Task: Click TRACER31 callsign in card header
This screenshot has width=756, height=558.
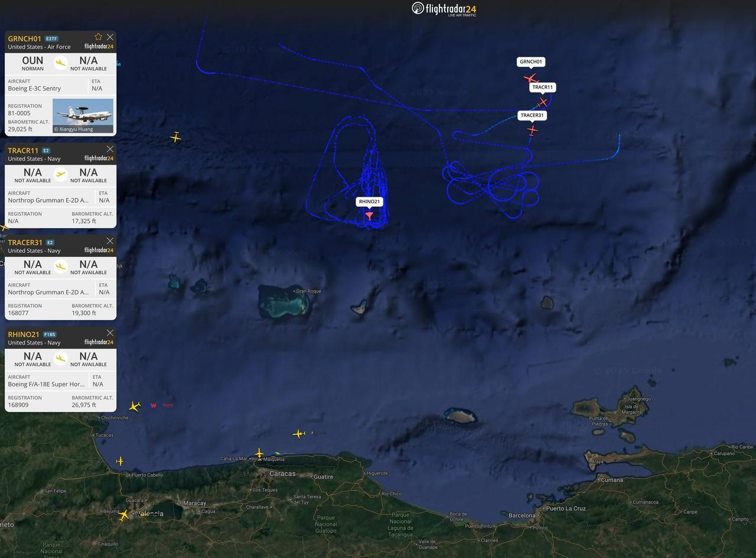Action: [x=25, y=242]
